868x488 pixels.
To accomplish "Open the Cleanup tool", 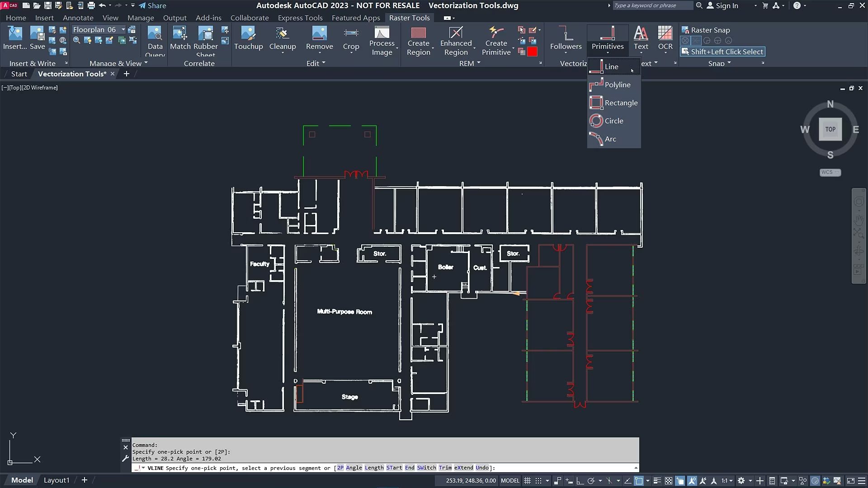I will [282, 40].
